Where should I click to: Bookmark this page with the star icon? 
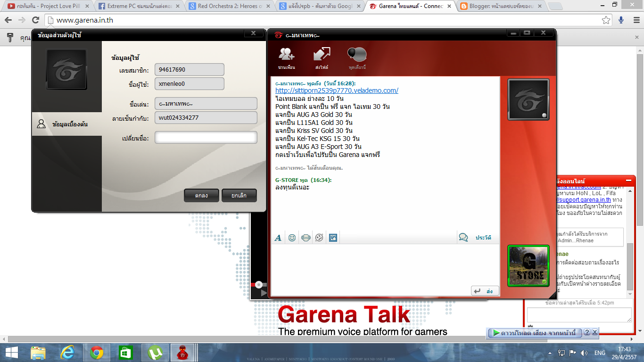(x=606, y=20)
